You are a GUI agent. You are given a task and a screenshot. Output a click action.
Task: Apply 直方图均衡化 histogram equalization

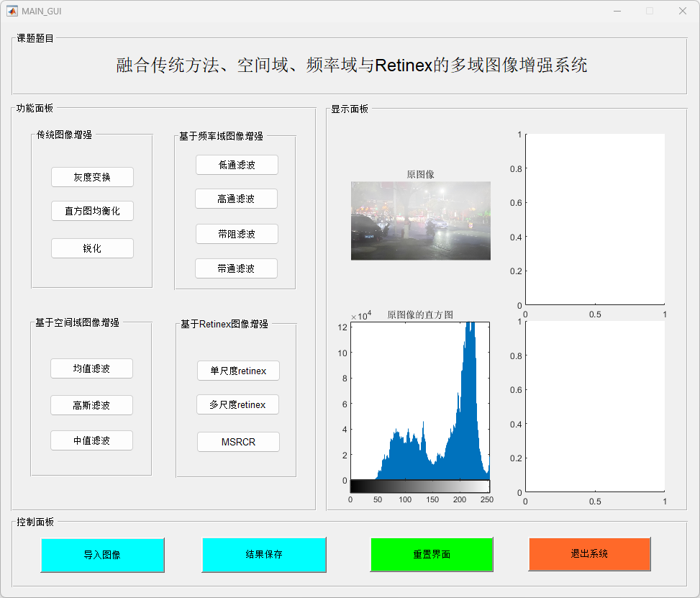pyautogui.click(x=92, y=211)
